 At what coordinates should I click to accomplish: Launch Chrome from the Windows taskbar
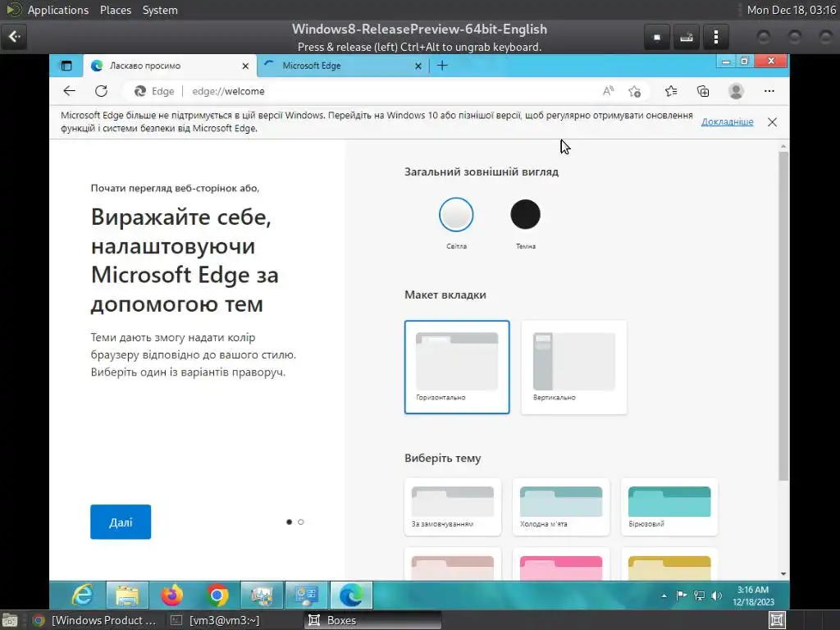(217, 596)
